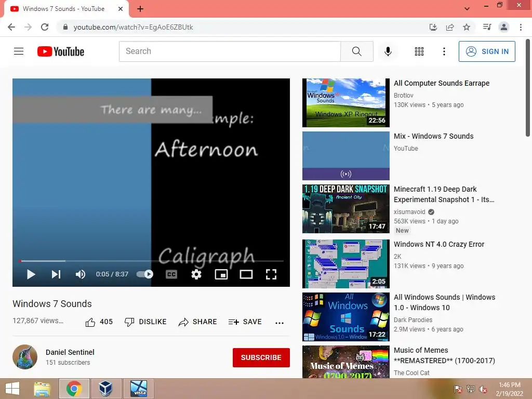Close the Windows 7 Sounds tab
Screen dimensions: 532x399
tap(121, 9)
